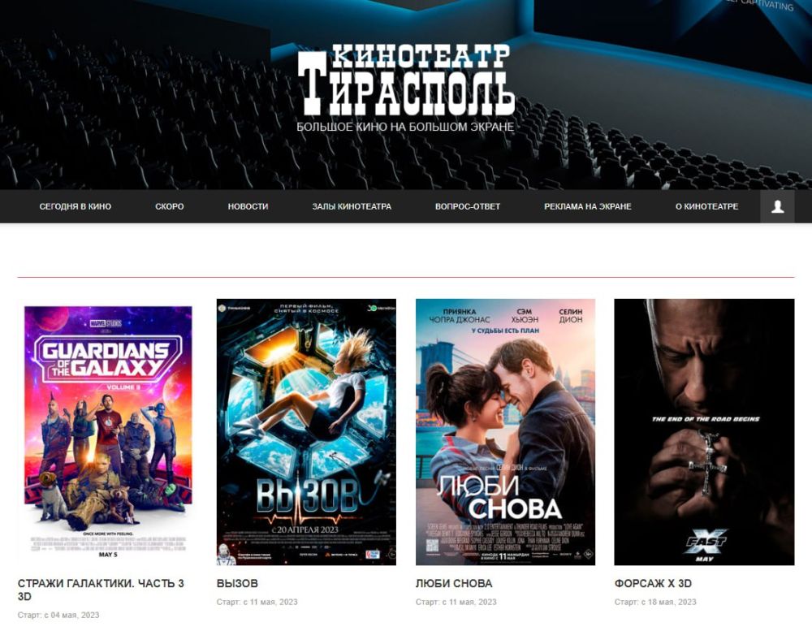Open the Вопрос-ответ page
Viewport: 812px width, 644px height.
(468, 206)
